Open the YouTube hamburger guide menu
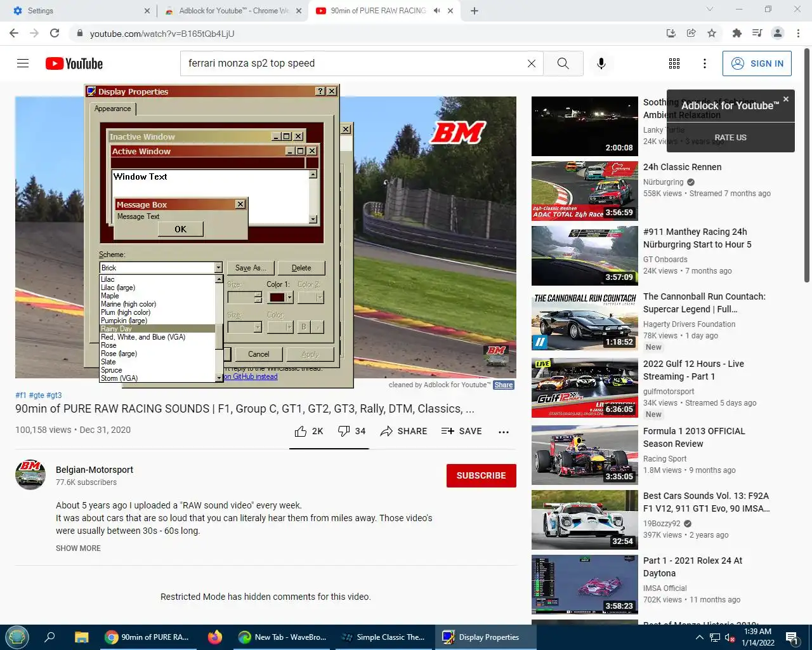812x650 pixels. (x=23, y=63)
